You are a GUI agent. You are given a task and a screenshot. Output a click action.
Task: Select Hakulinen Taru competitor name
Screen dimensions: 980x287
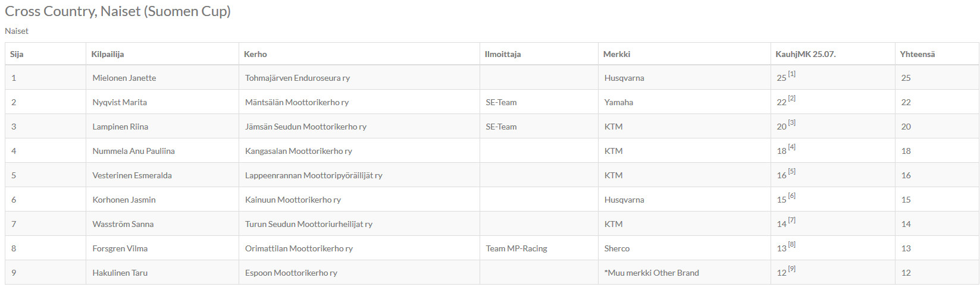click(x=120, y=273)
